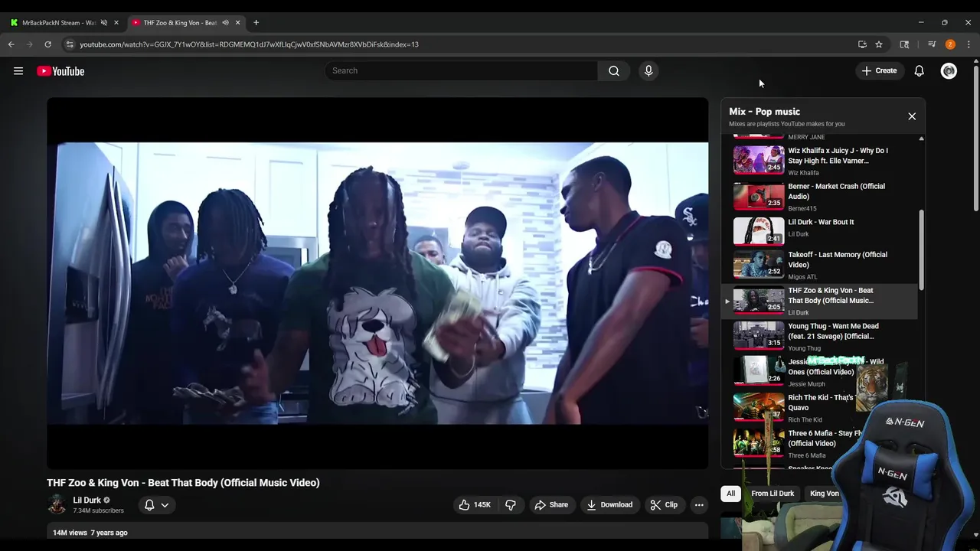Open Lil Durk channel avatar
Viewport: 980px width, 551px height.
tap(57, 504)
